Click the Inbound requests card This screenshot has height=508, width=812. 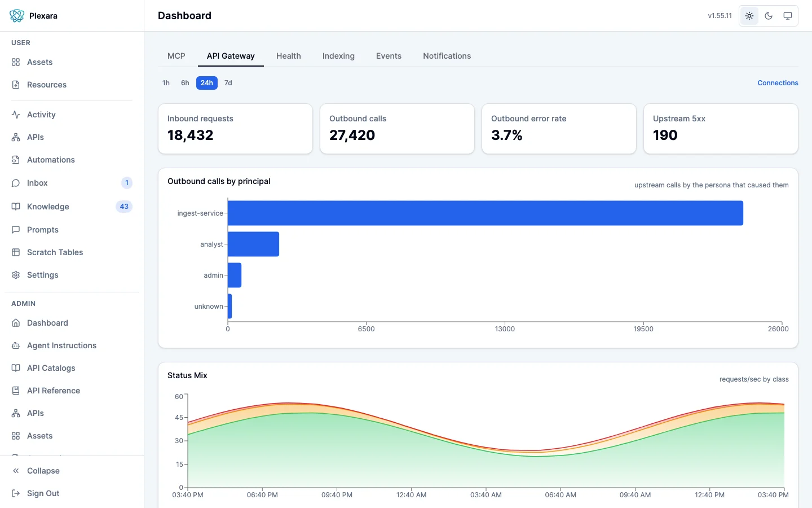[x=235, y=129]
